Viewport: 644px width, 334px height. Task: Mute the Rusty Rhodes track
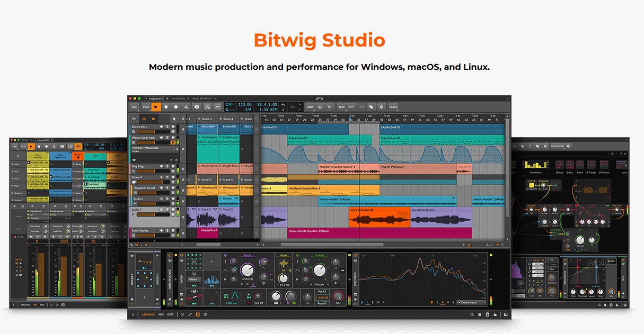(173, 230)
